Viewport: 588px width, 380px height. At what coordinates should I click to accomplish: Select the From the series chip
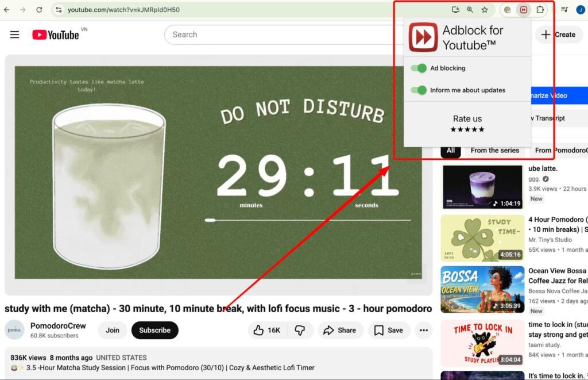(495, 150)
